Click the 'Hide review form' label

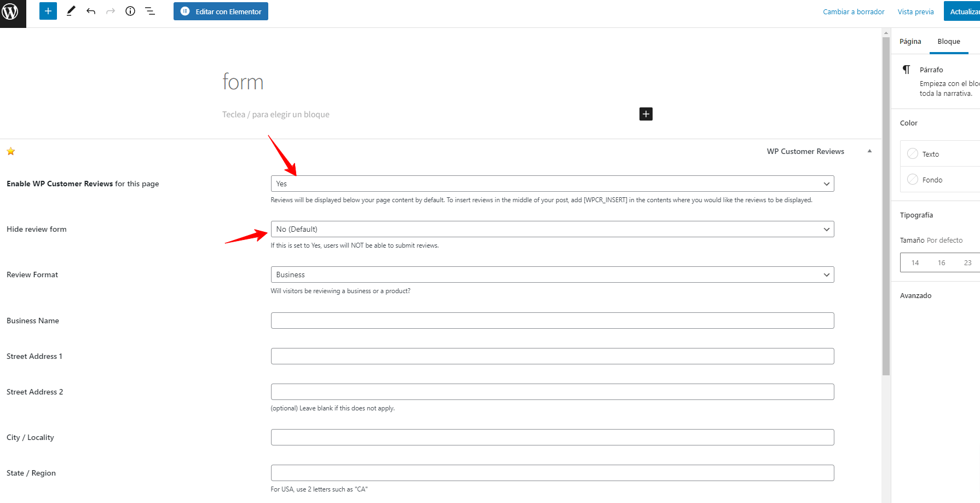pyautogui.click(x=37, y=229)
